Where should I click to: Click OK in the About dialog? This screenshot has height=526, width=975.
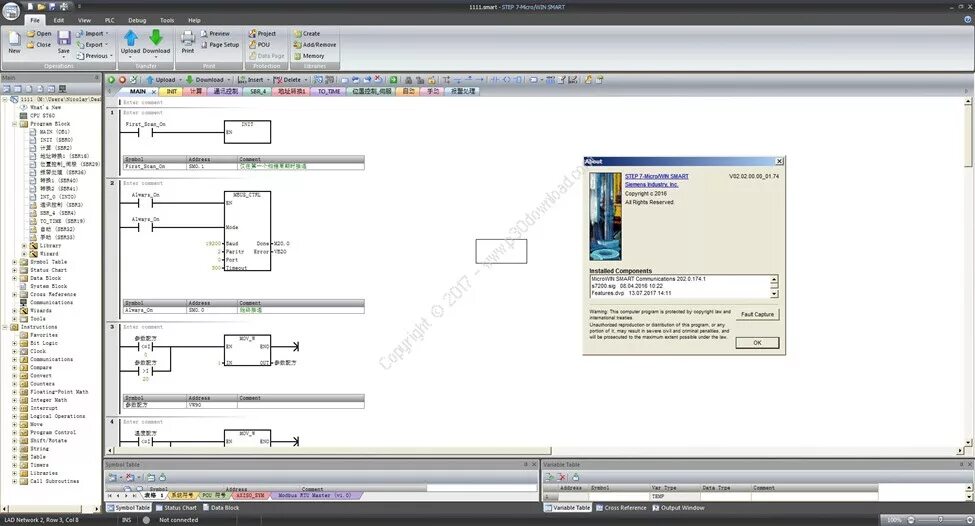tap(757, 343)
